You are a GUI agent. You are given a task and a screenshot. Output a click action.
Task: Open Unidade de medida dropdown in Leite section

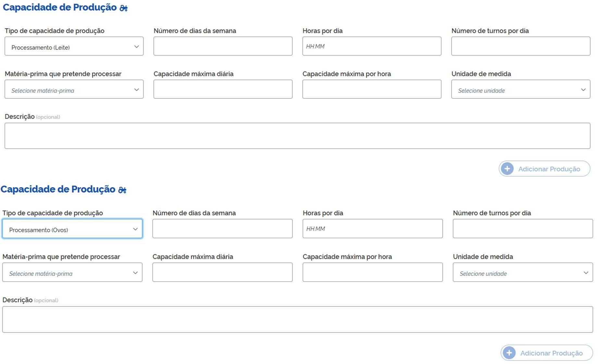520,90
